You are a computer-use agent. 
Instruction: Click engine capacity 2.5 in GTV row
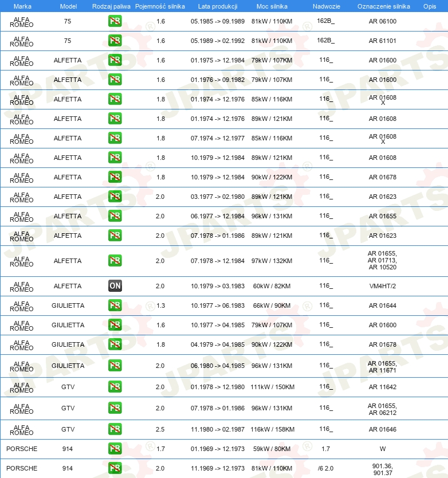[160, 429]
